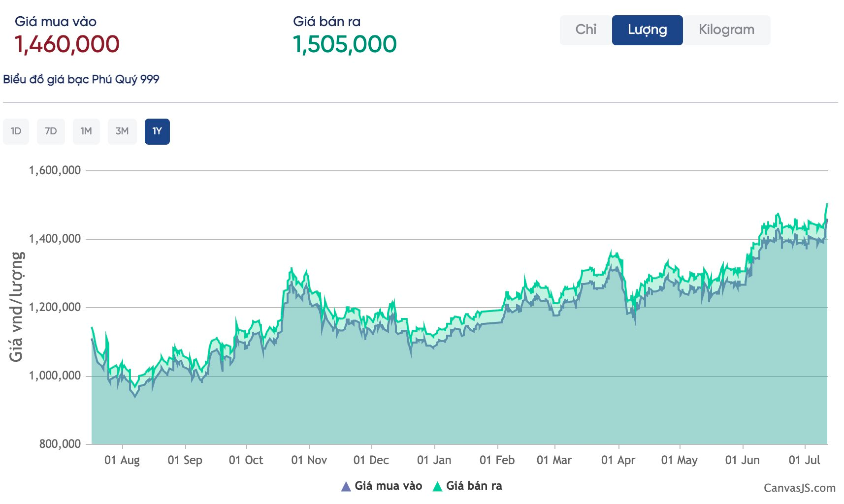Set chart range to 1D
Viewport: 844px width, 504px height.
click(x=16, y=131)
